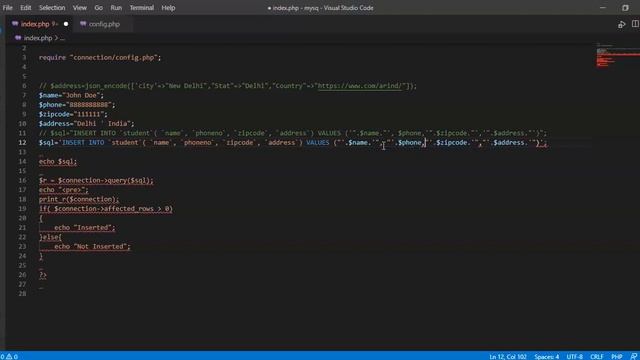
Task: Restore down the Visual Studio Code window
Action: (625, 8)
